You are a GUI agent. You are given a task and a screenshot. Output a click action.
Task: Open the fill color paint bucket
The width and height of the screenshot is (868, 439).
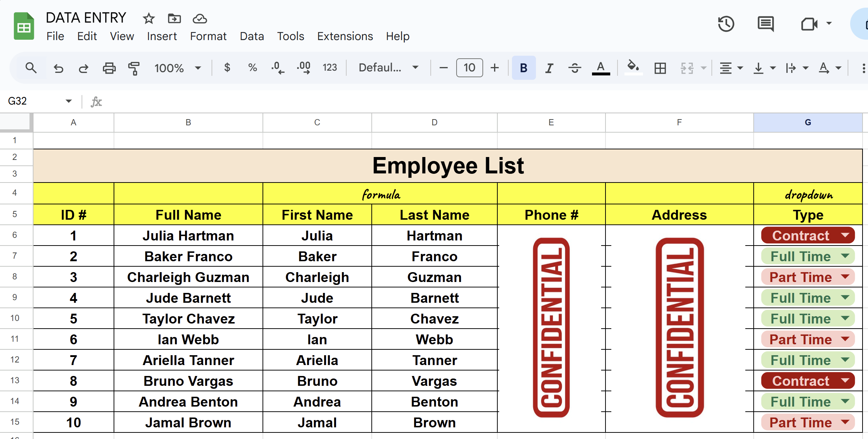pyautogui.click(x=633, y=67)
